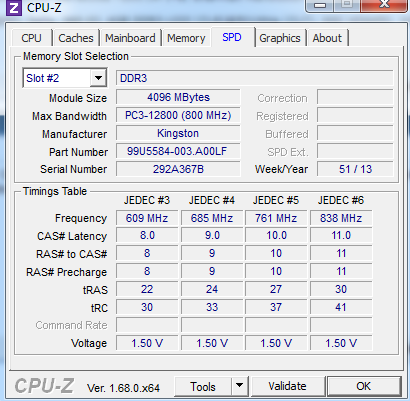The image size is (410, 401).
Task: Select the Mainboard tab
Action: 130,38
